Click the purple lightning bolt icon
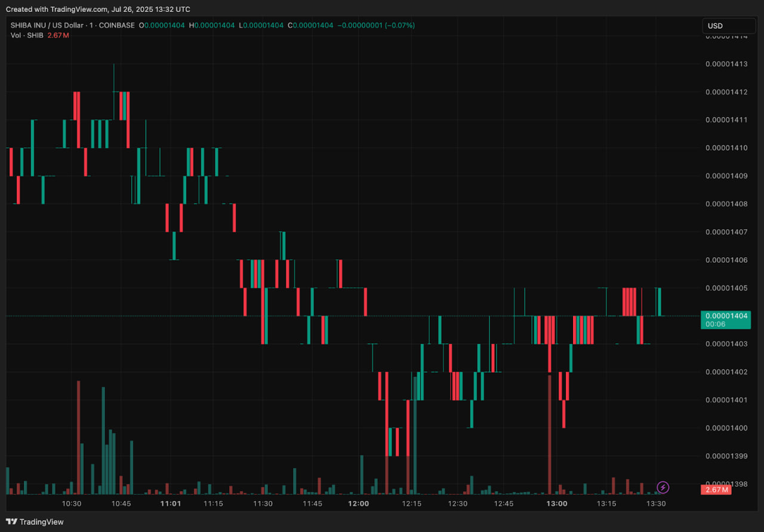The image size is (764, 532). (663, 487)
